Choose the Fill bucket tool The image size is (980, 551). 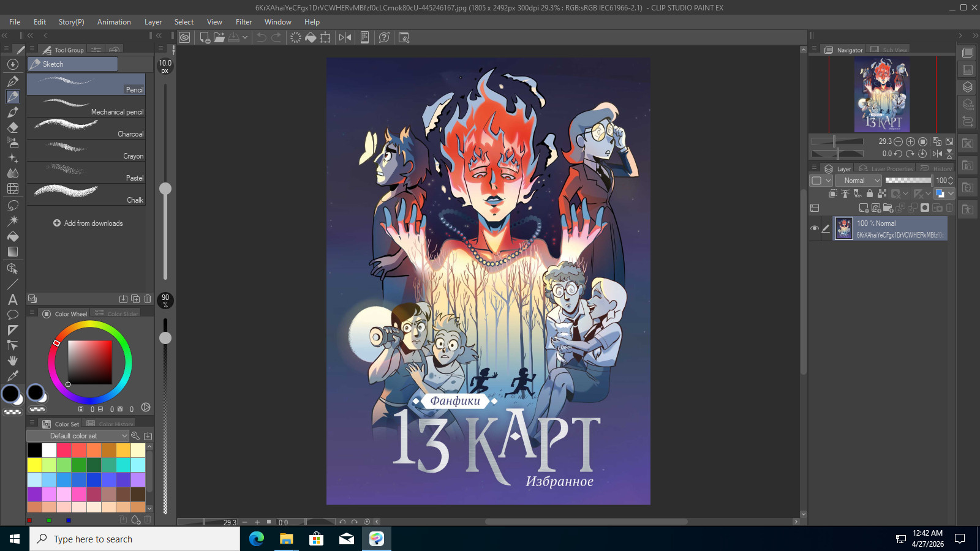(x=12, y=236)
